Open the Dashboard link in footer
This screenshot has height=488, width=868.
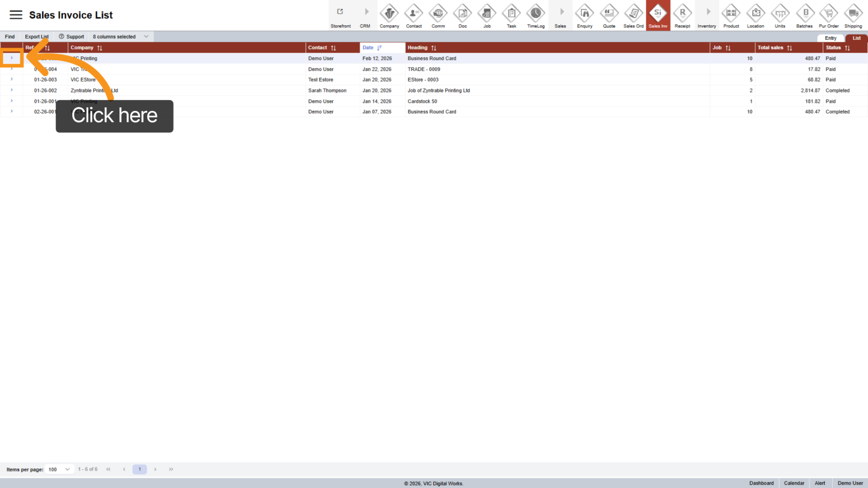(761, 483)
